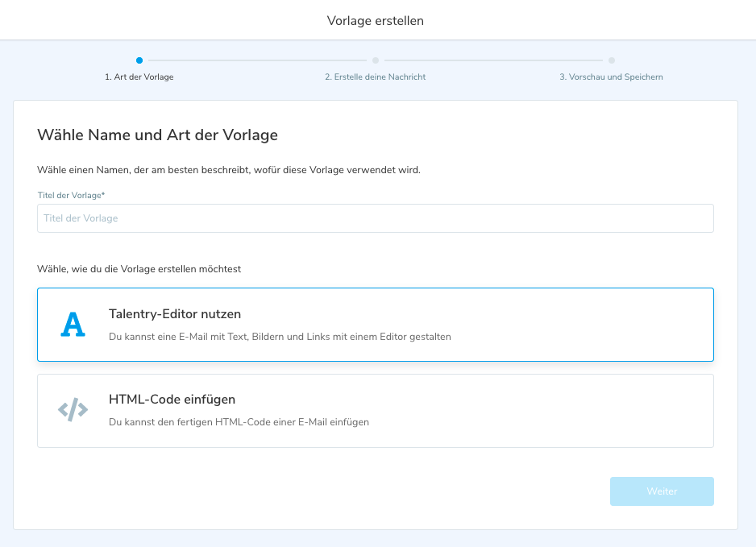The height and width of the screenshot is (547, 756).
Task: Click the HTML code option description text
Action: point(239,421)
